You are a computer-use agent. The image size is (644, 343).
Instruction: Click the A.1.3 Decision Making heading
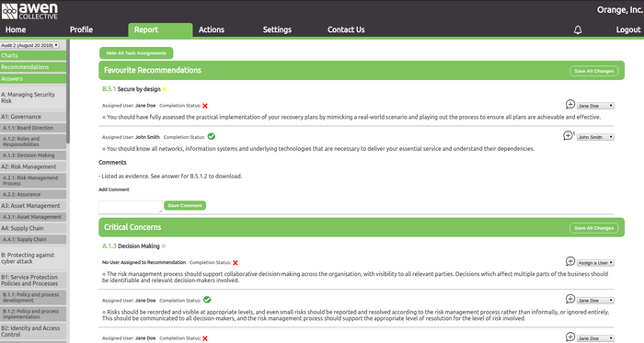[x=131, y=246]
